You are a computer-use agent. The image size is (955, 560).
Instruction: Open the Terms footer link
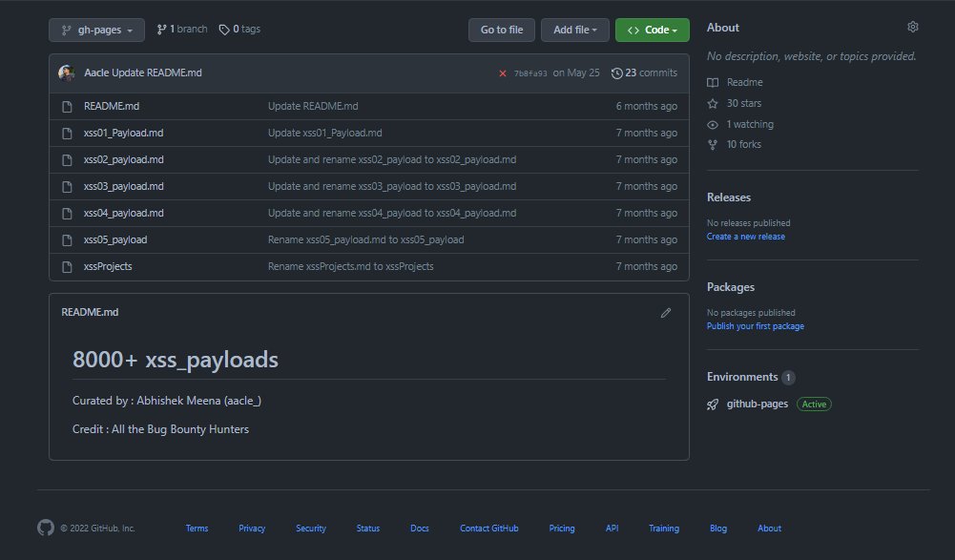pos(197,529)
